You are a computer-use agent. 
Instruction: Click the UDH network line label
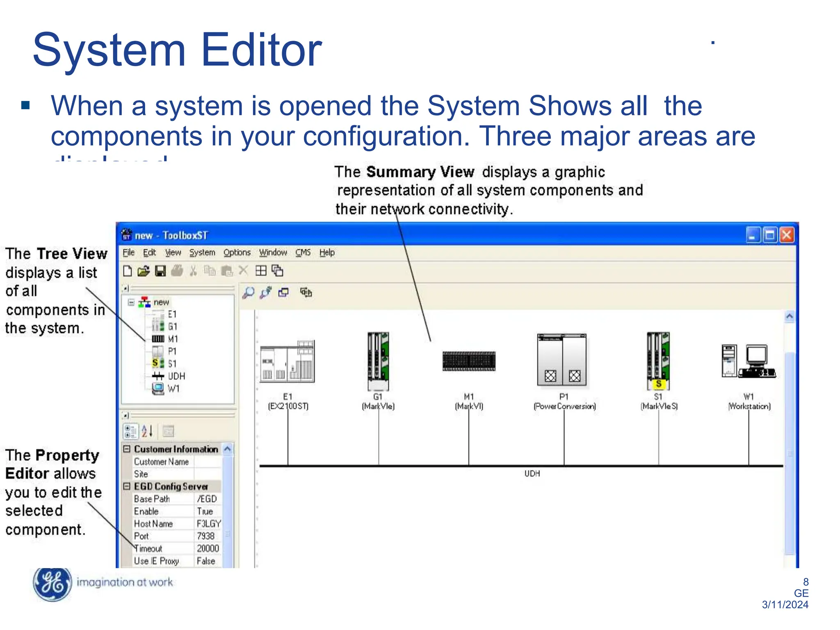tap(532, 473)
